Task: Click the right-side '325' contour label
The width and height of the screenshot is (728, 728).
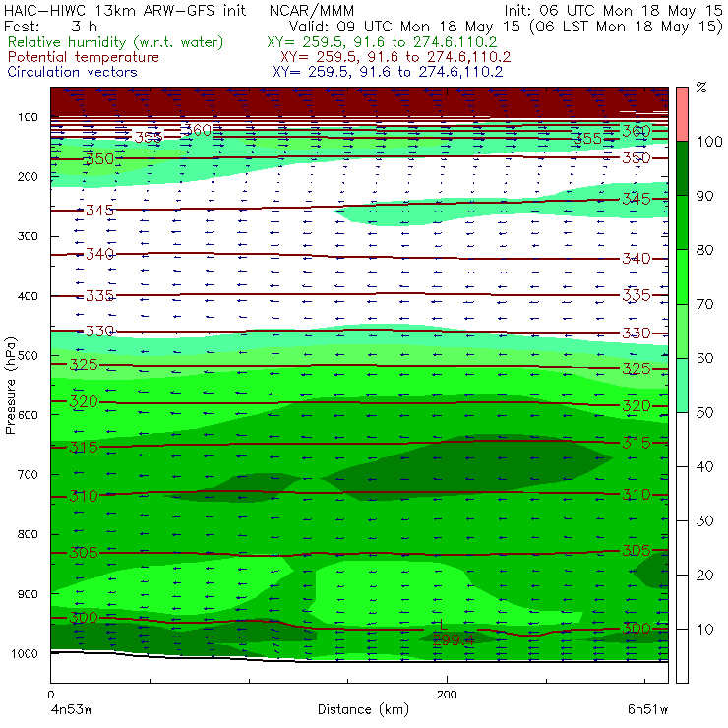Action: click(637, 369)
